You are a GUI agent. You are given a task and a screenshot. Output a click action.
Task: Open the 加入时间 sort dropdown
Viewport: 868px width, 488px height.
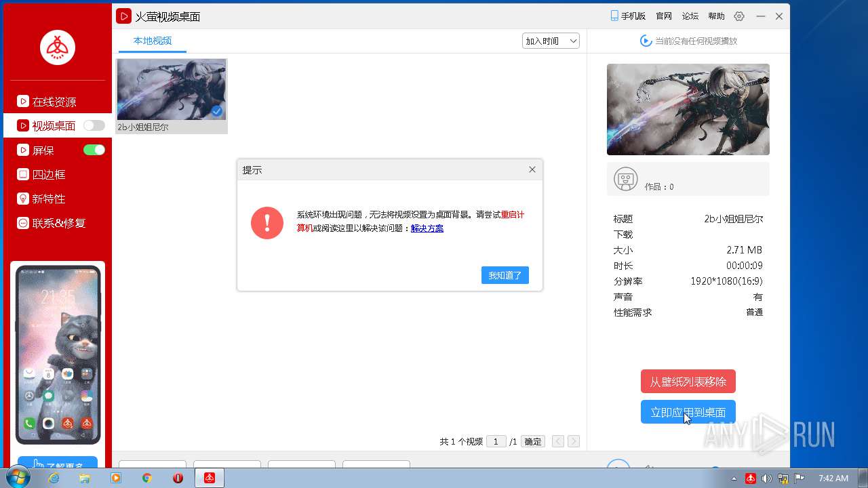[551, 41]
